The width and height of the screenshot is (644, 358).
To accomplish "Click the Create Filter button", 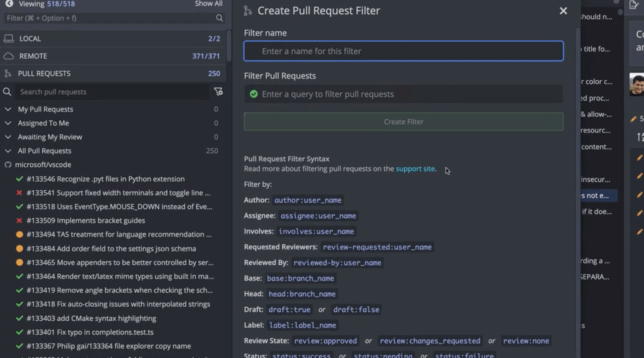I will click(403, 122).
